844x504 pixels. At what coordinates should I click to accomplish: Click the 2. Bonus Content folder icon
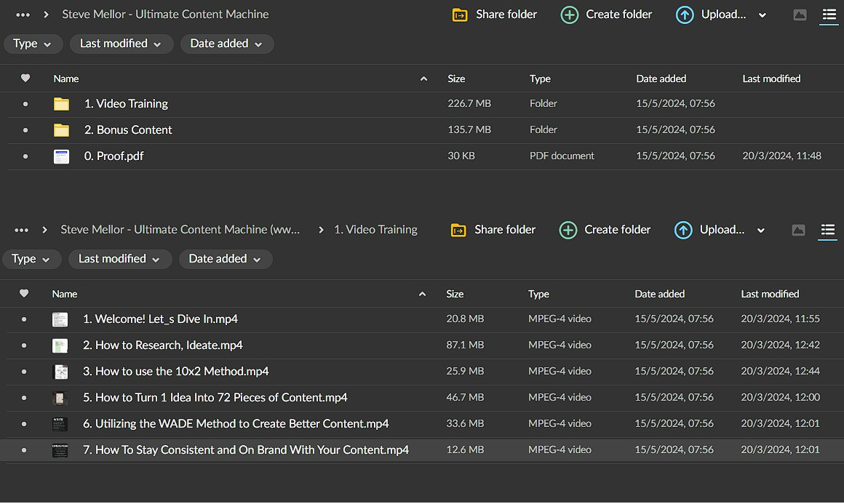click(61, 130)
